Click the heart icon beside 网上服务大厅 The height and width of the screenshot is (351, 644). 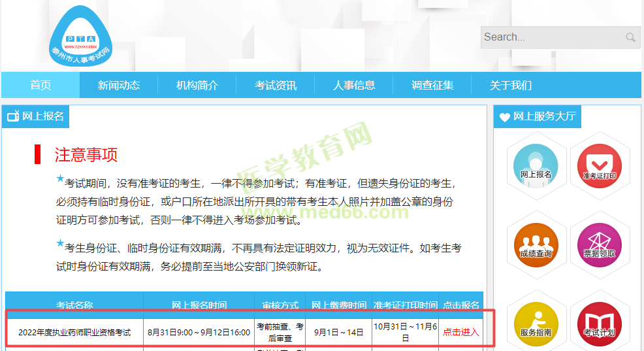coord(504,117)
